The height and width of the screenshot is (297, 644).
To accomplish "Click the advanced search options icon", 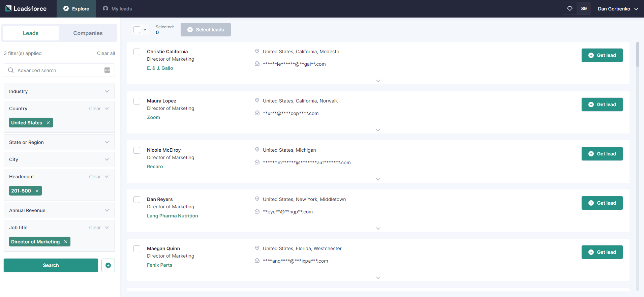I will pyautogui.click(x=107, y=70).
